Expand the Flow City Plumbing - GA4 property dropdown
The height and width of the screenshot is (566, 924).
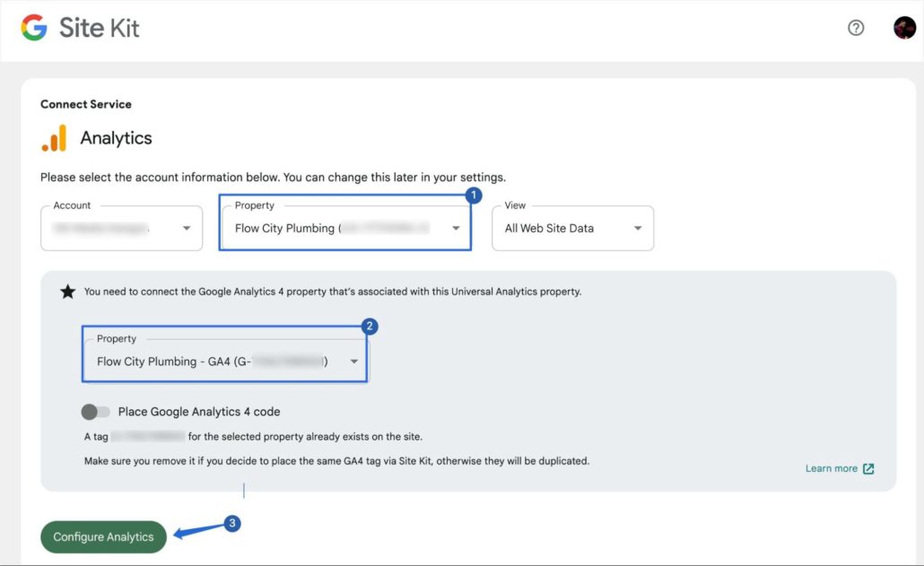[225, 361]
